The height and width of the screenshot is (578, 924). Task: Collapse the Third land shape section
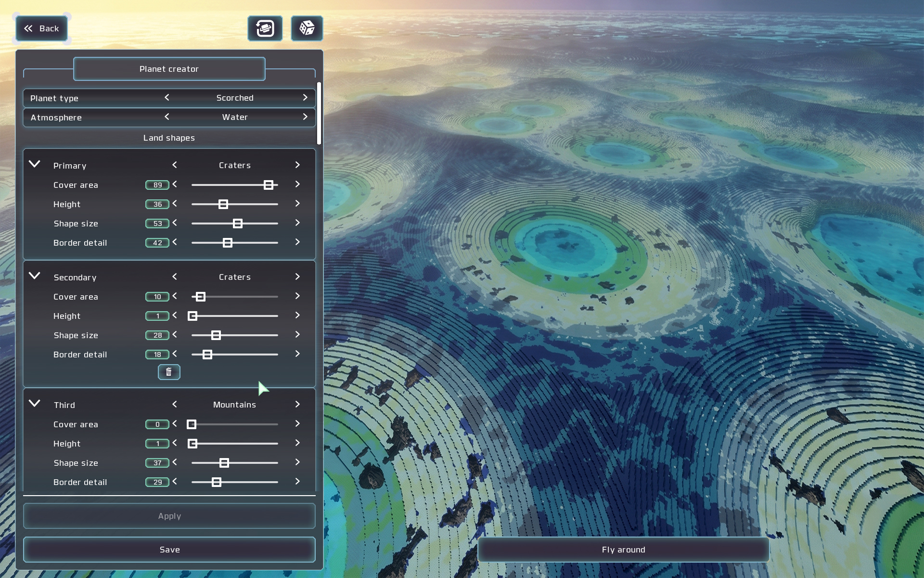pos(35,404)
